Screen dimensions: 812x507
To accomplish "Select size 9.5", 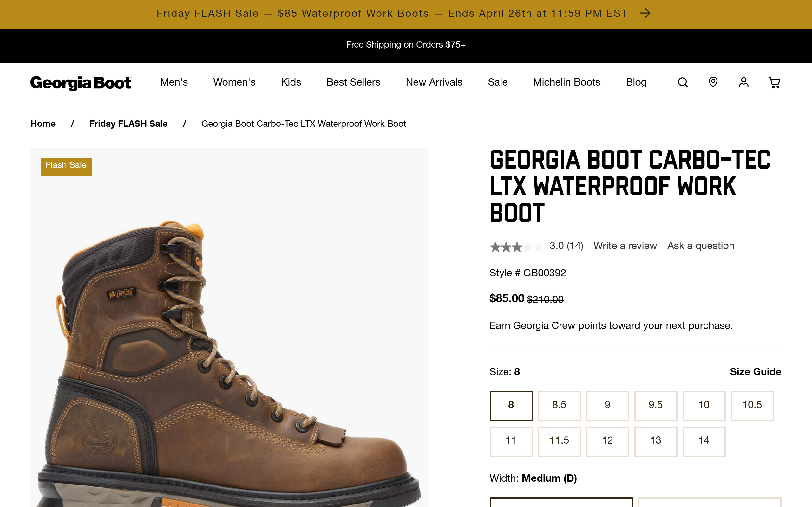I will [655, 405].
